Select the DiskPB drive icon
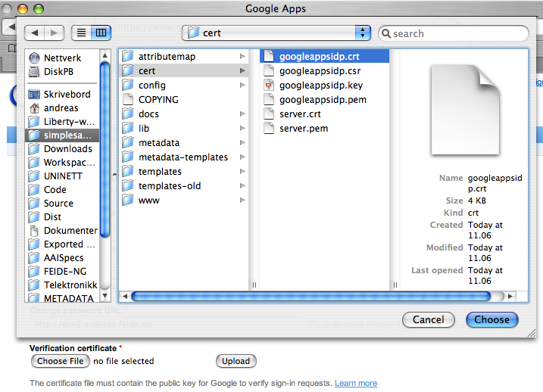 [x=34, y=72]
